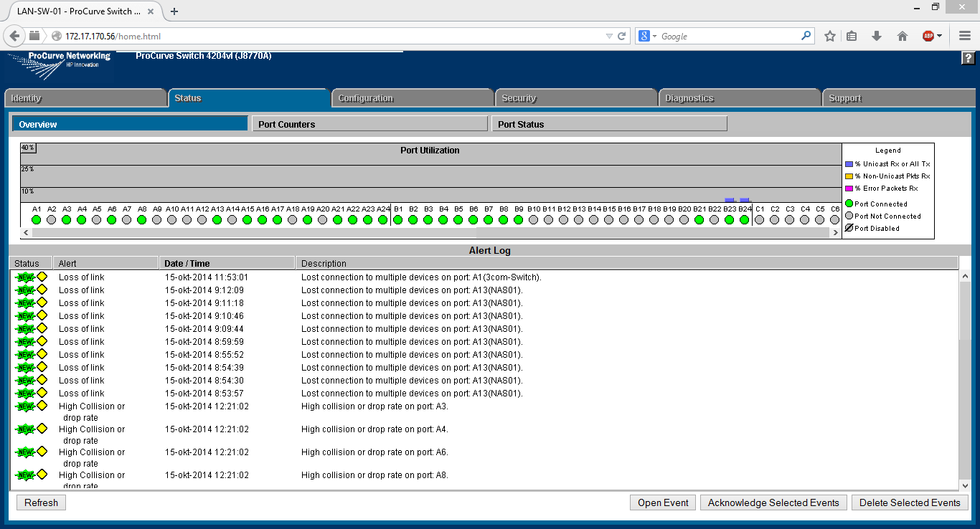Viewport: 980px width, 529px height.
Task: Open the Downloads arrow icon
Action: (876, 36)
